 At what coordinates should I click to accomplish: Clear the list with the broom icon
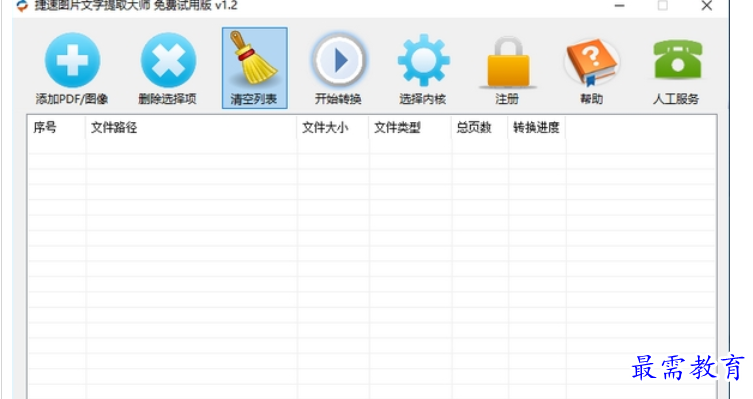click(254, 58)
